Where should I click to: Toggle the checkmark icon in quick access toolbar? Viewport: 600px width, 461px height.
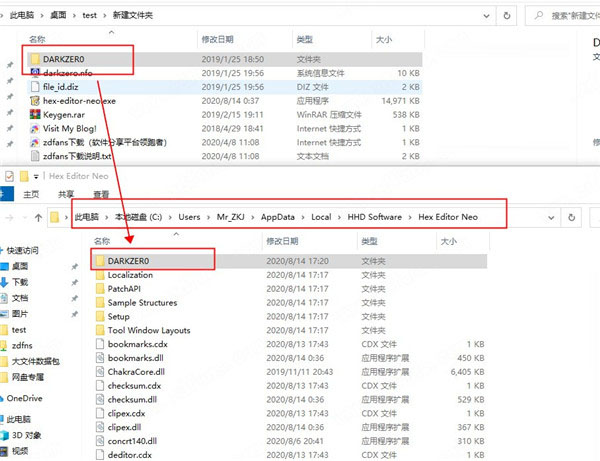point(9,176)
